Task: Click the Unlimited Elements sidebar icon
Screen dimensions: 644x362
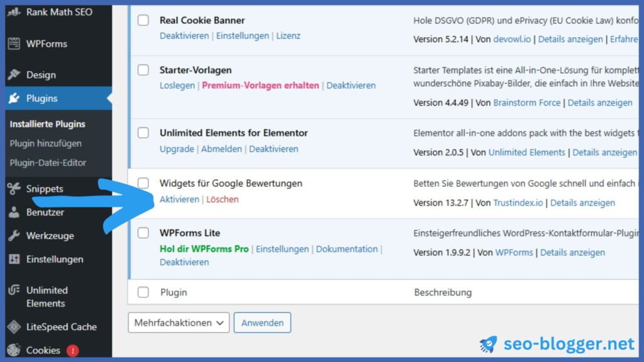Action: (14, 290)
